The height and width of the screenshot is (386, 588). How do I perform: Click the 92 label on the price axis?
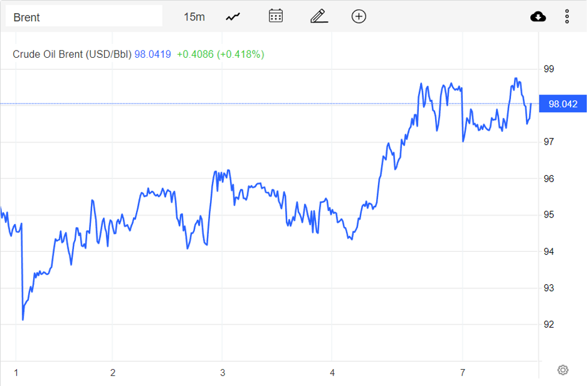(x=549, y=325)
